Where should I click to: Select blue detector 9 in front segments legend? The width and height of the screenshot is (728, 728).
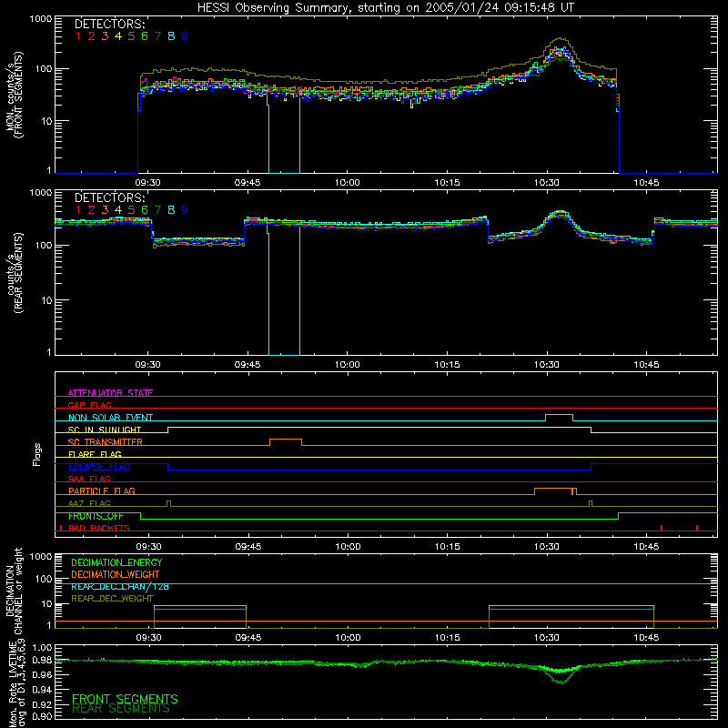coord(185,36)
